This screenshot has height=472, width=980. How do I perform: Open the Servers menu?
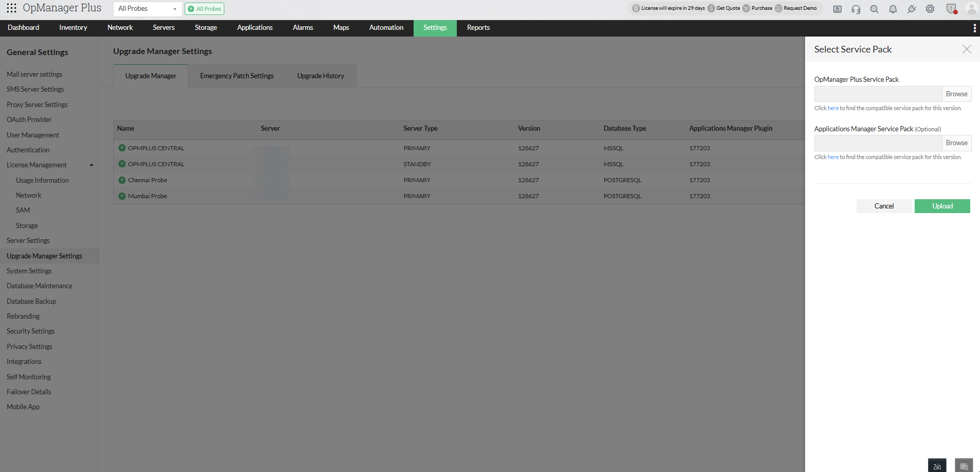(x=164, y=28)
